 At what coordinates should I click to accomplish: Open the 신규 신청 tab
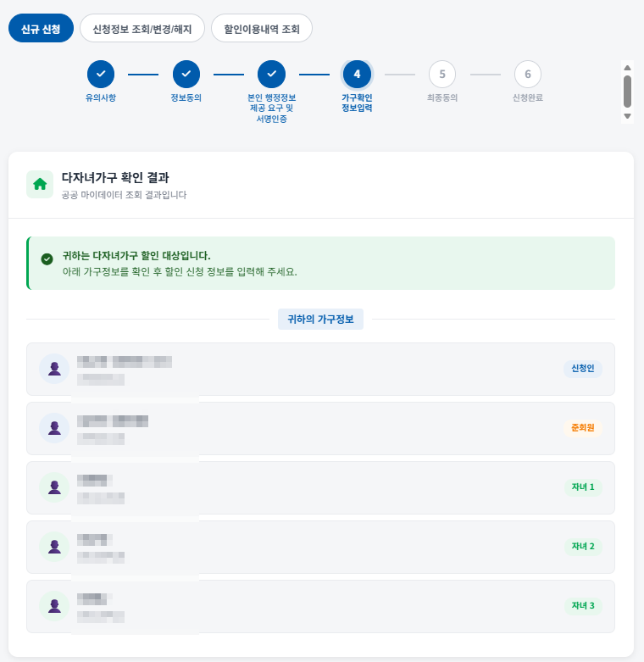click(x=41, y=28)
